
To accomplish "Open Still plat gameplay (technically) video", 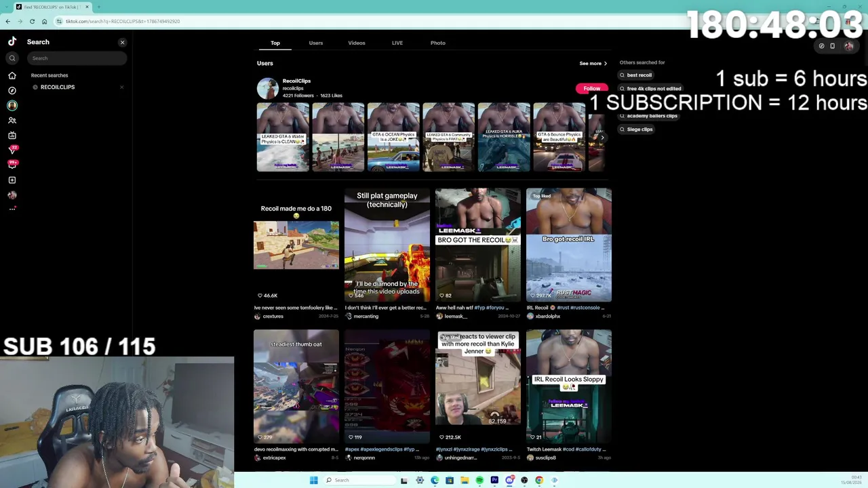I will point(387,245).
